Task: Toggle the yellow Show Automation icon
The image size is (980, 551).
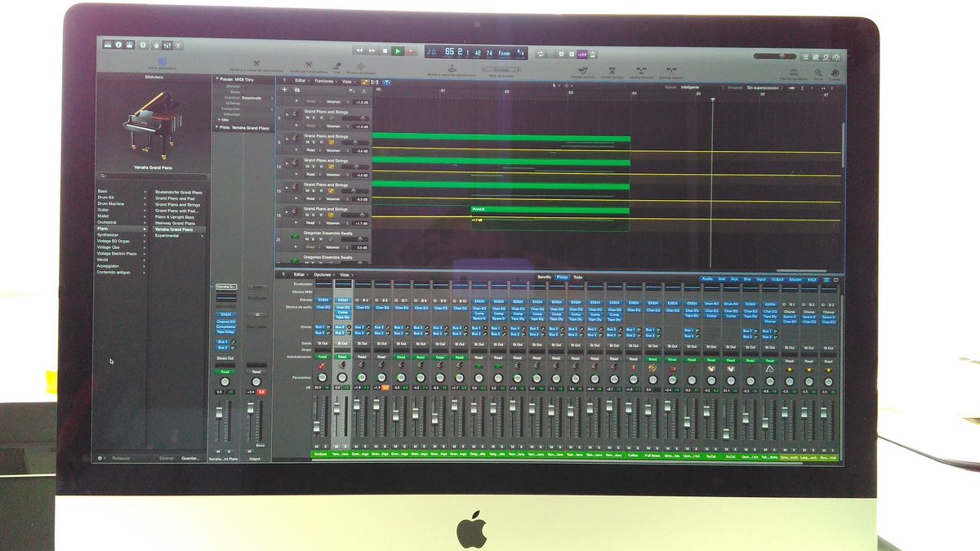Action: coord(365,82)
